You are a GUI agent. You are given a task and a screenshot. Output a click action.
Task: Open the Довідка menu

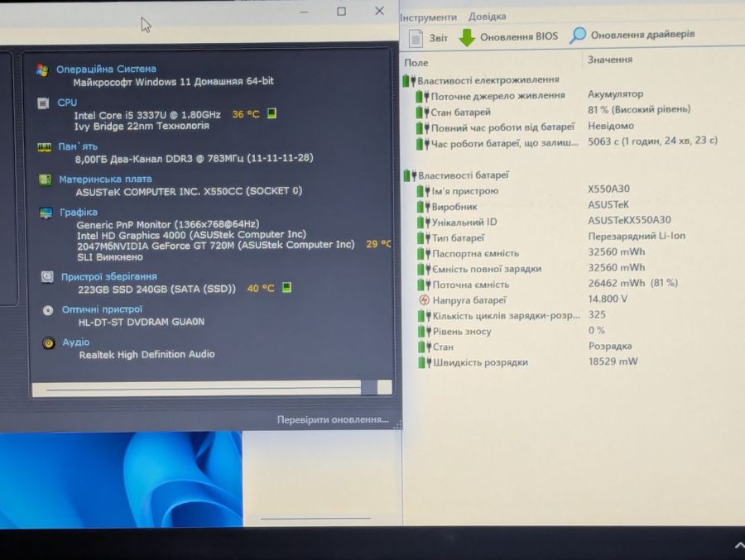click(x=487, y=17)
